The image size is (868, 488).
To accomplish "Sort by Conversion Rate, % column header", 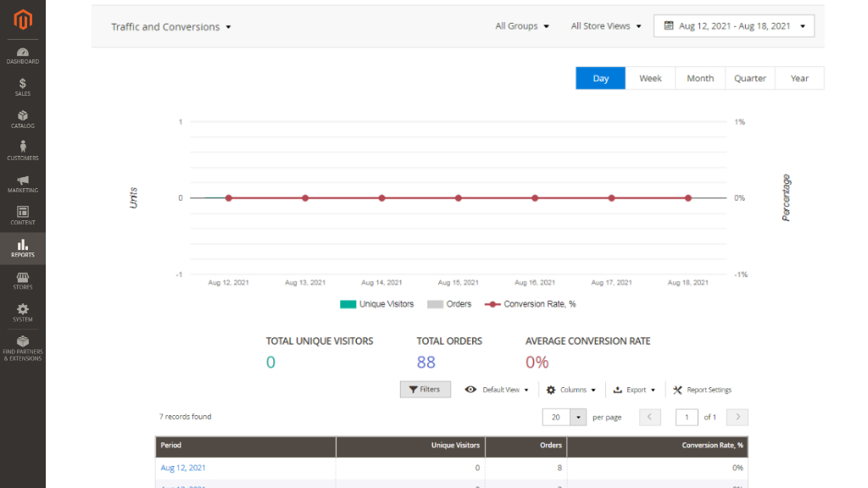I will pos(658,446).
